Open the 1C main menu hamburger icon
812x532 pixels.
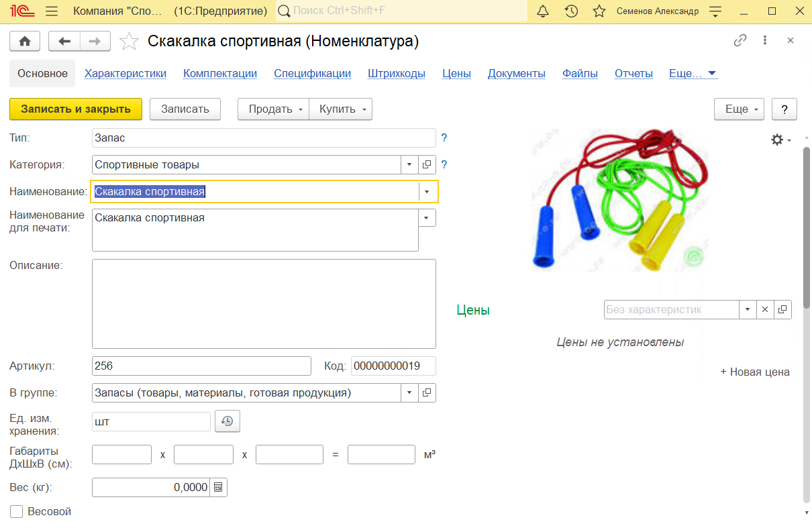coord(52,11)
